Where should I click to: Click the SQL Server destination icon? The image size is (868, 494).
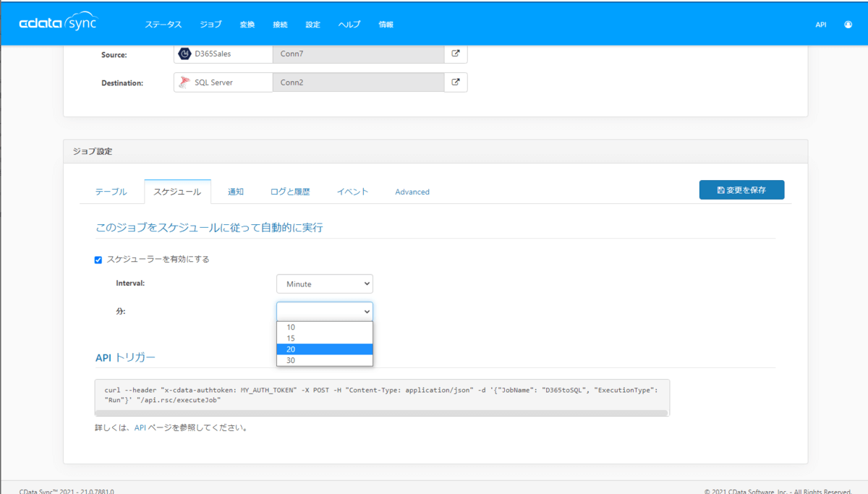[185, 82]
